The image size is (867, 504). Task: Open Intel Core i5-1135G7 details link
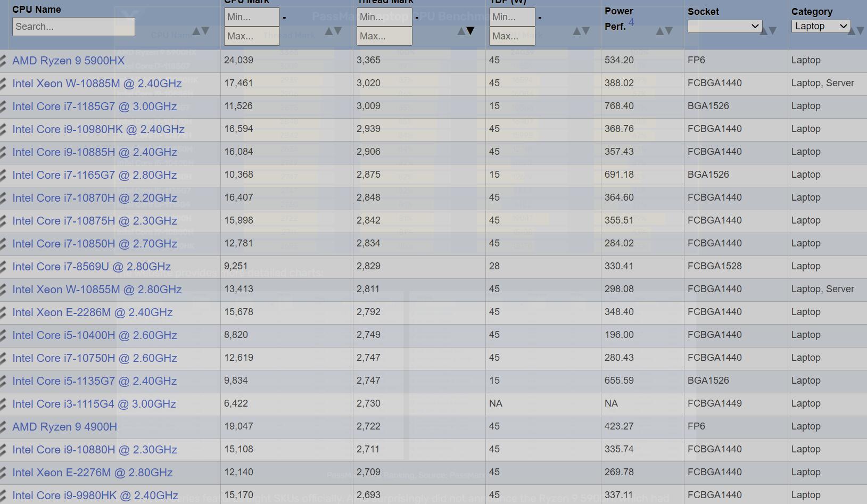pyautogui.click(x=94, y=381)
